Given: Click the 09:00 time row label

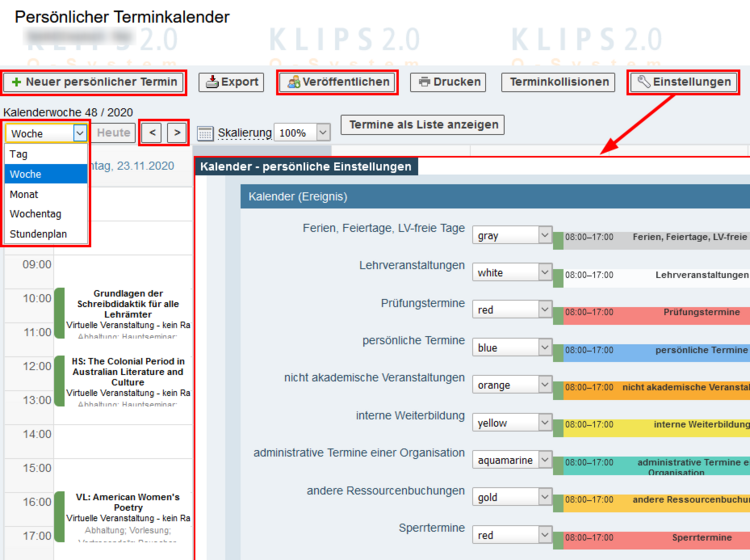Looking at the screenshot, I should (37, 264).
